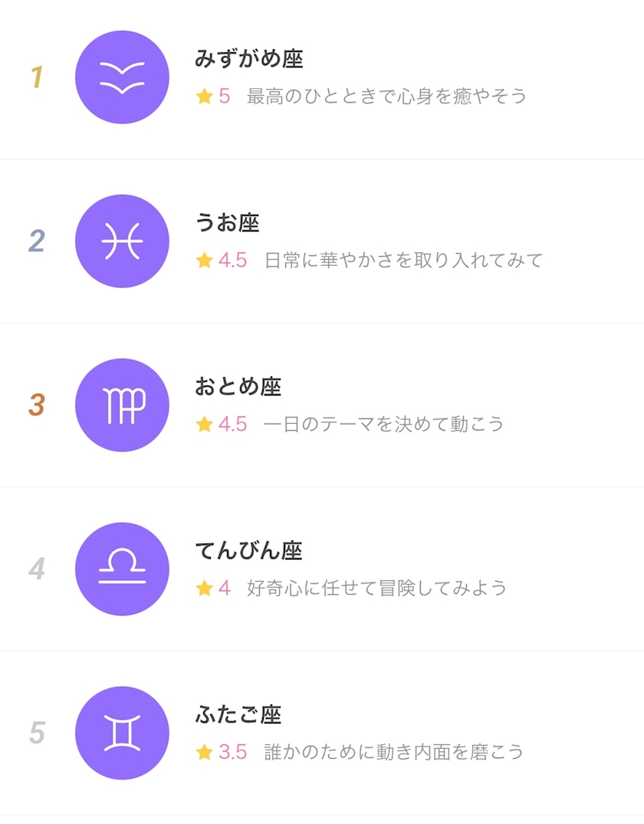Tap the Aquarius zodiac symbol icon
644x824 pixels.
122,77
